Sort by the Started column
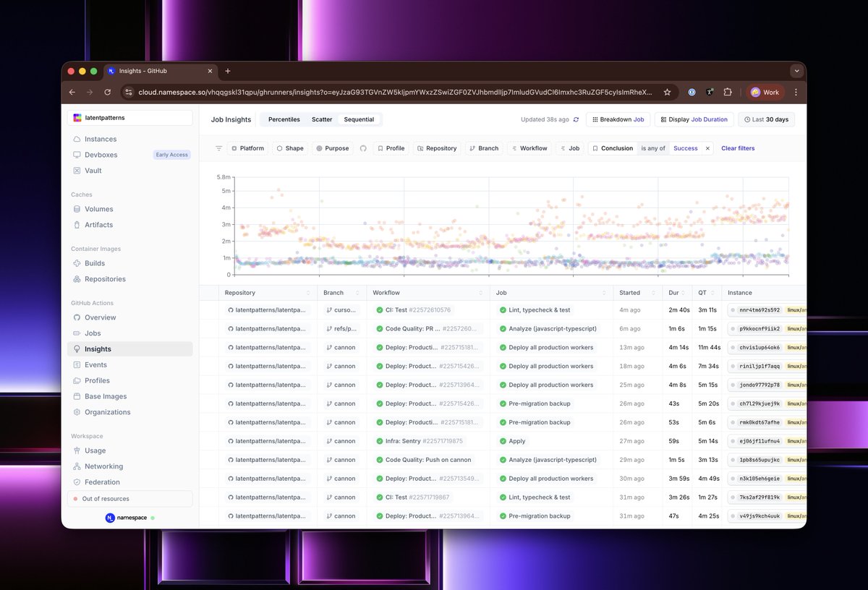The image size is (868, 590). tap(637, 293)
